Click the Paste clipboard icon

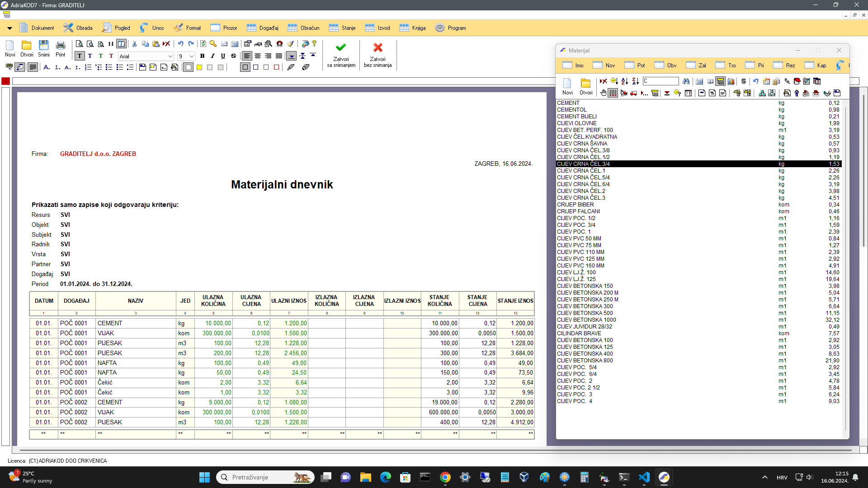(x=156, y=44)
